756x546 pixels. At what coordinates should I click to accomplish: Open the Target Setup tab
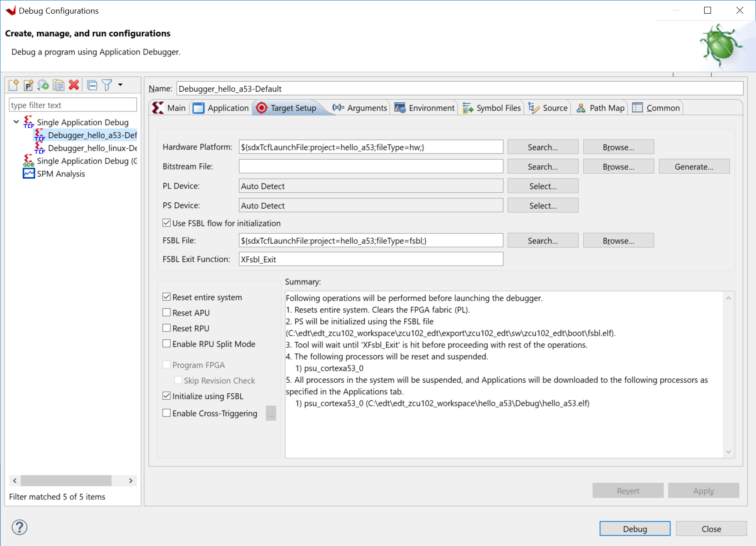(287, 108)
